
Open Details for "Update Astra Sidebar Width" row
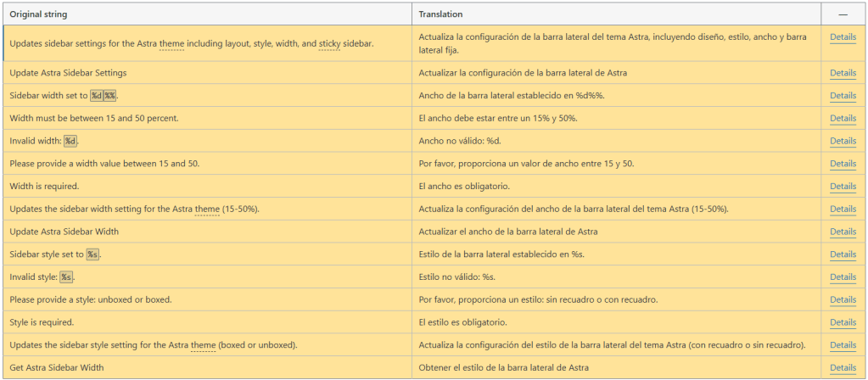(x=842, y=232)
